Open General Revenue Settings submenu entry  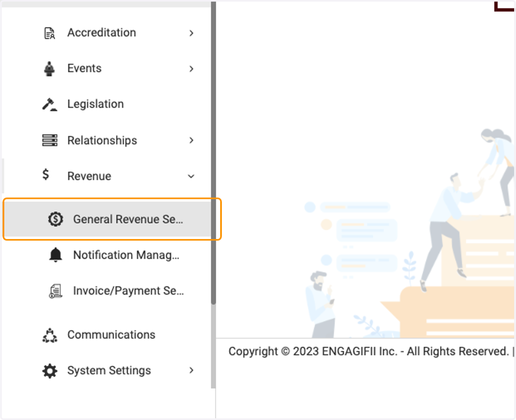pyautogui.click(x=107, y=219)
